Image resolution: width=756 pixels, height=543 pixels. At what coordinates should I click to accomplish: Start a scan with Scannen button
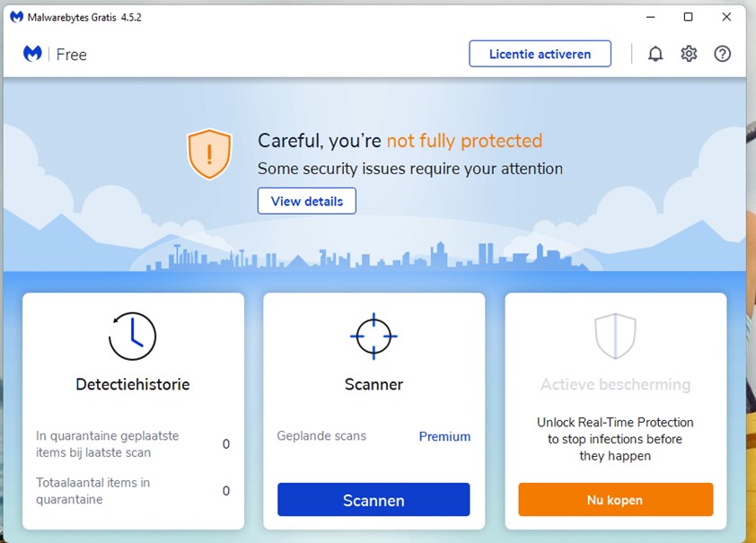pos(374,500)
